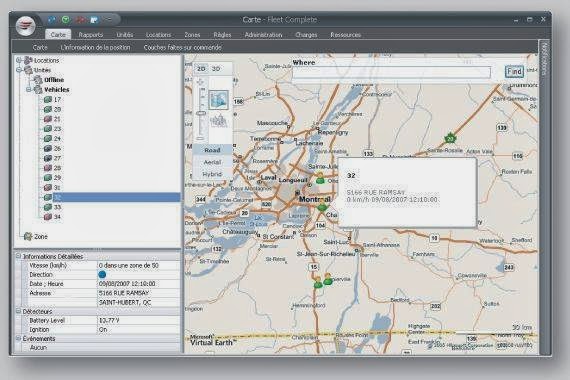
Task: Select Couches faites sur commande
Action: 182,47
